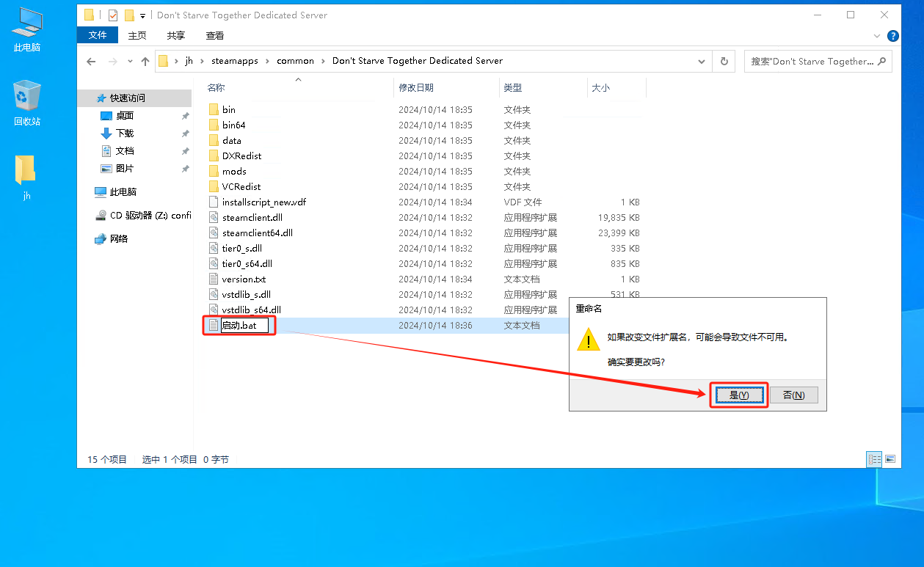Open the 此电脑 desktop icon
The height and width of the screenshot is (567, 924).
click(27, 29)
